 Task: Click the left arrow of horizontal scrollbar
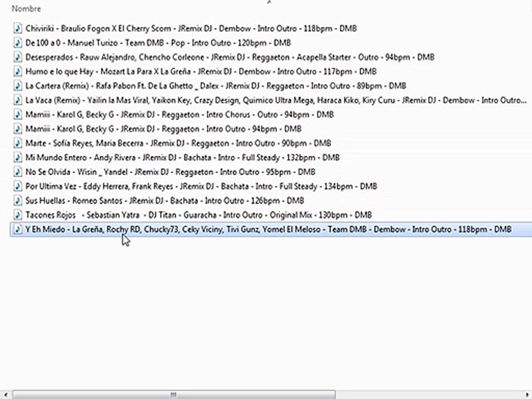click(x=6, y=395)
